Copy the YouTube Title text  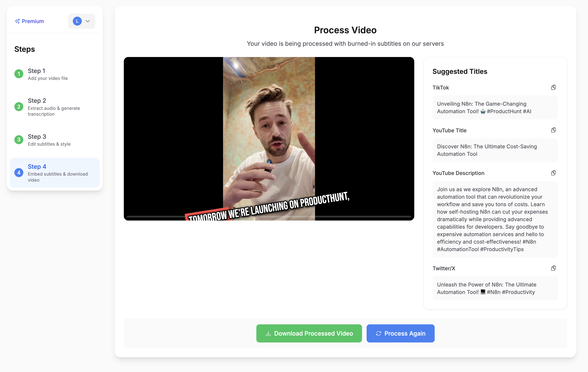tap(553, 130)
